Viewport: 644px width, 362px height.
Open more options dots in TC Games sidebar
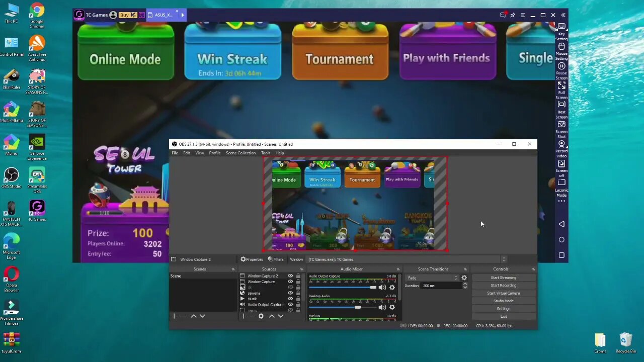[561, 201]
